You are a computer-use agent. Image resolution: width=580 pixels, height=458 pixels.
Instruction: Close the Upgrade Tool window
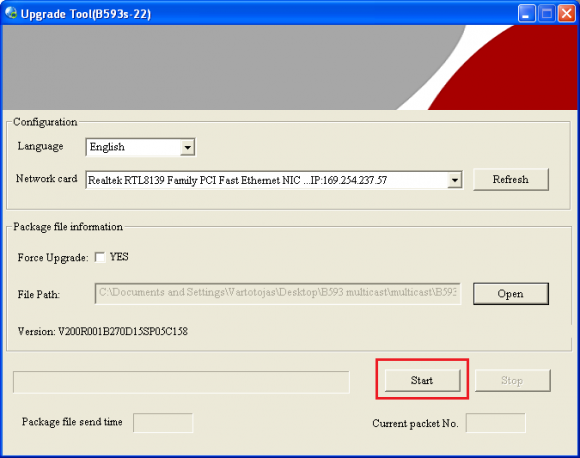tap(566, 14)
